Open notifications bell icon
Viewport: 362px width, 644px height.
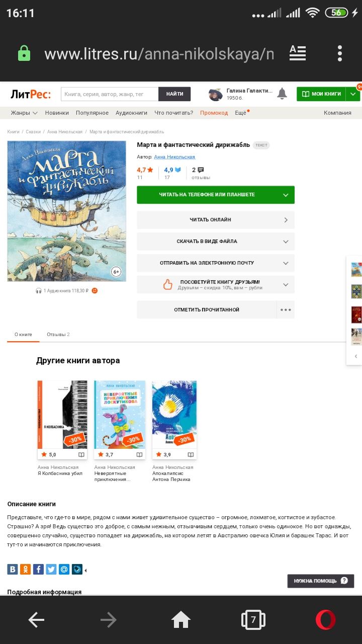[x=282, y=94]
